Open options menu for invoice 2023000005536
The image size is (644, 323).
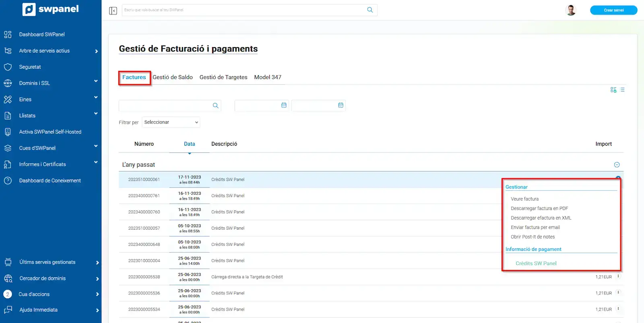point(618,292)
